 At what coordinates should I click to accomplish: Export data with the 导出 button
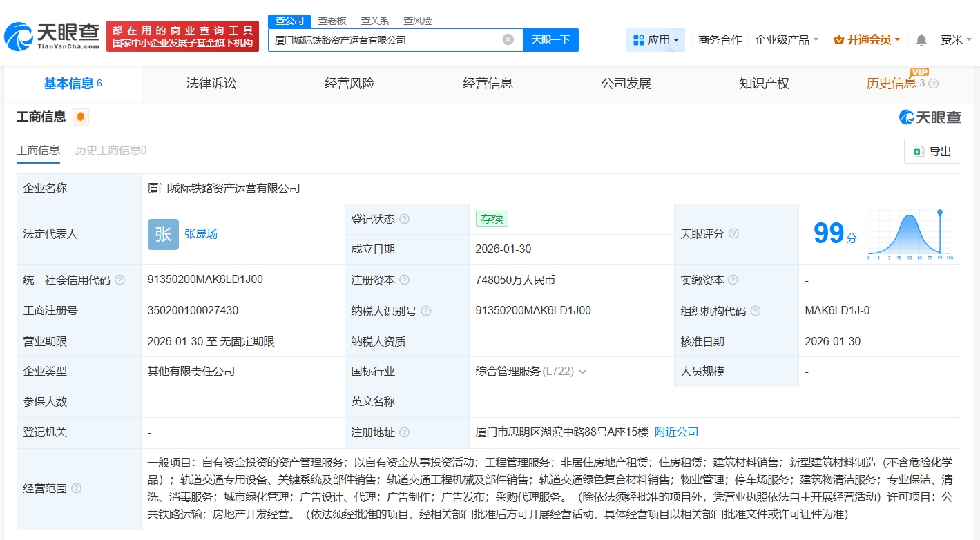tap(932, 152)
